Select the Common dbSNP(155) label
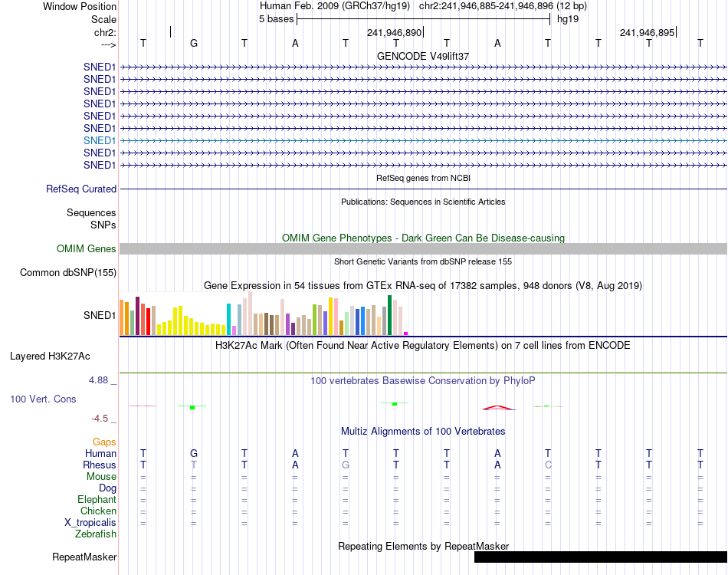 point(67,273)
